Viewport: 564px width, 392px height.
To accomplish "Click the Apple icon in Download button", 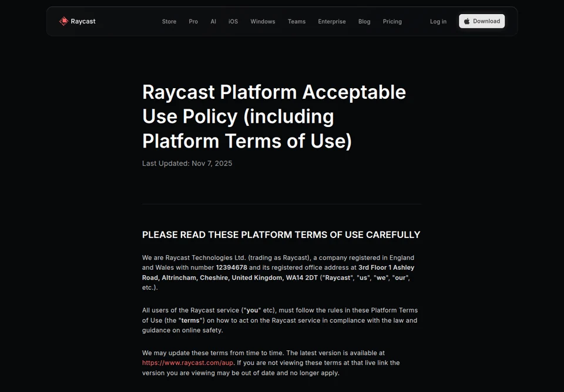I will [x=467, y=21].
